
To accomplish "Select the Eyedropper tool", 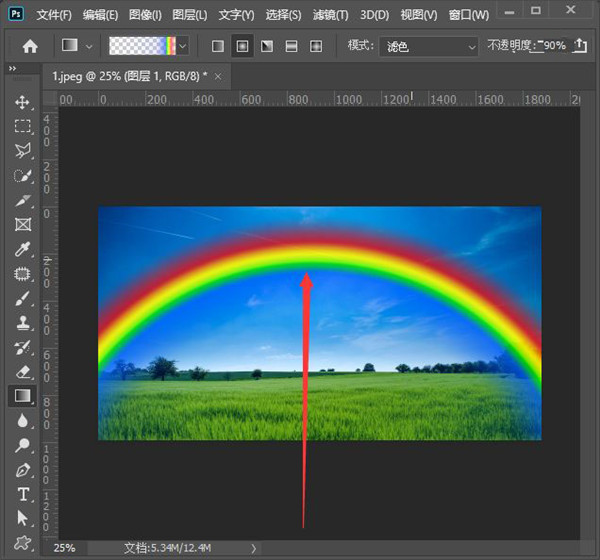I will click(x=22, y=249).
